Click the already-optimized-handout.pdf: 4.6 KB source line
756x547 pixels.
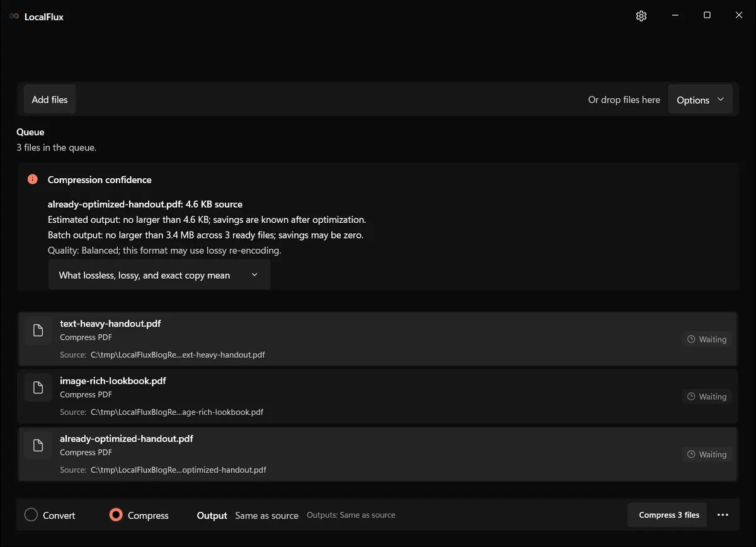pyautogui.click(x=145, y=204)
